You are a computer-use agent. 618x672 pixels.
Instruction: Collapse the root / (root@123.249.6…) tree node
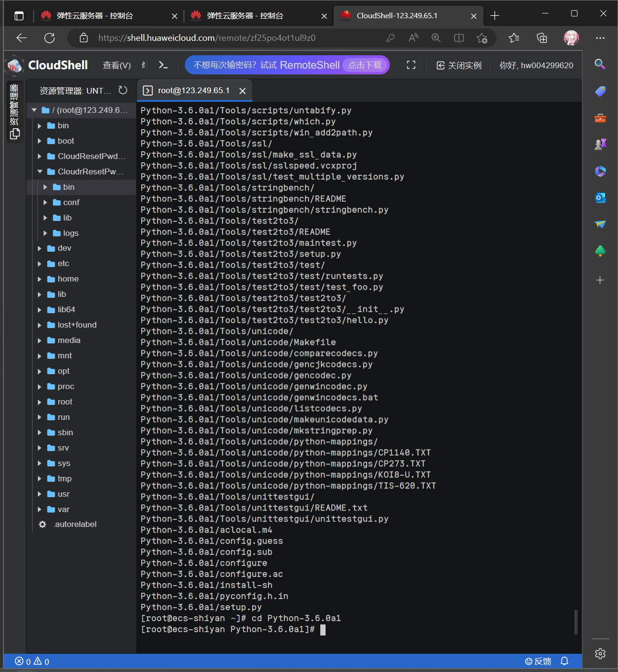[34, 110]
